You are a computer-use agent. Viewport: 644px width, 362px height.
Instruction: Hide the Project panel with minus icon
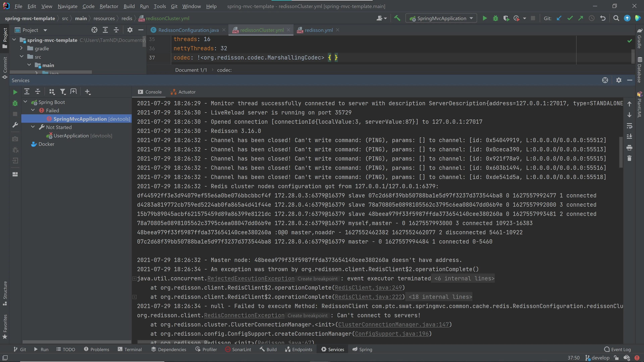tap(141, 30)
